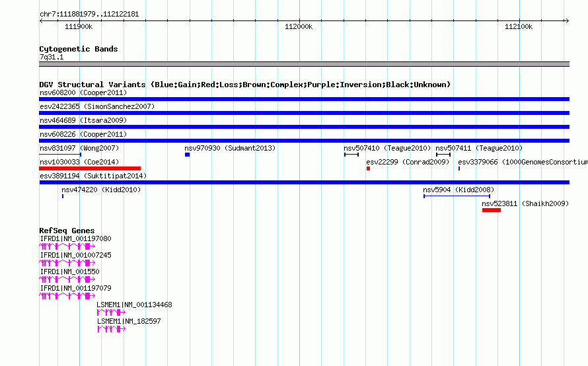
Task: Click the nsv831097 (Wong2007) thin blue feature
Action: point(60,155)
